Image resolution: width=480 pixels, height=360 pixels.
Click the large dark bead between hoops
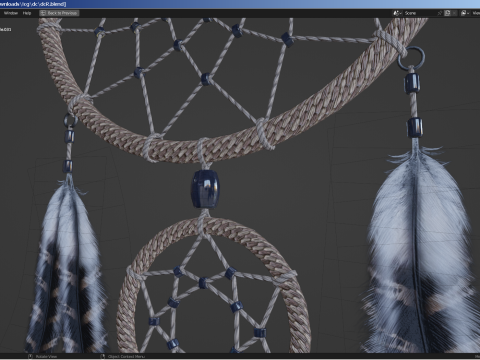[x=205, y=189]
